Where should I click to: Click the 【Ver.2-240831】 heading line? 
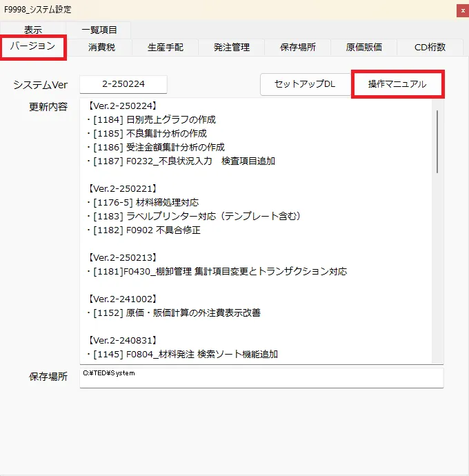click(122, 340)
